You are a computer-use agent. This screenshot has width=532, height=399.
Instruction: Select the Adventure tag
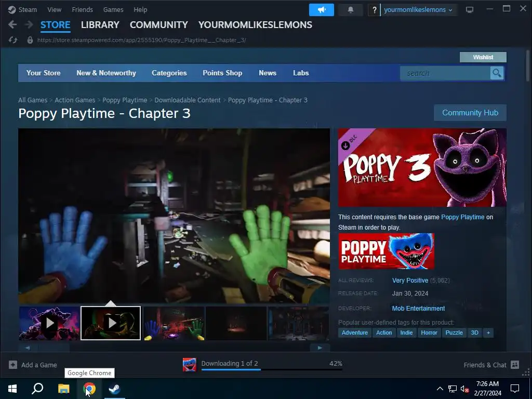(354, 332)
